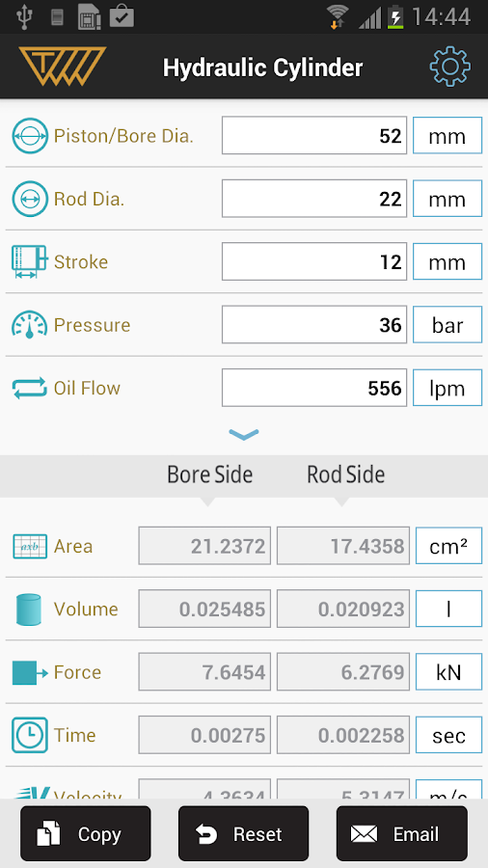Tap the Force arrow icon

tap(30, 672)
